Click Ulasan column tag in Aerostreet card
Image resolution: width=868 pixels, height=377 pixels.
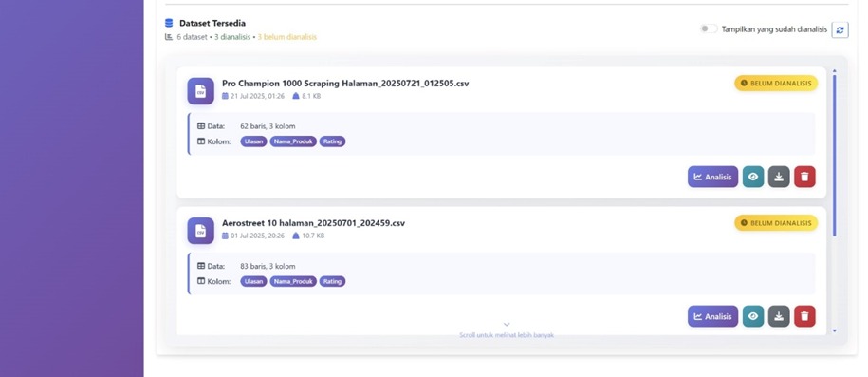coord(253,281)
